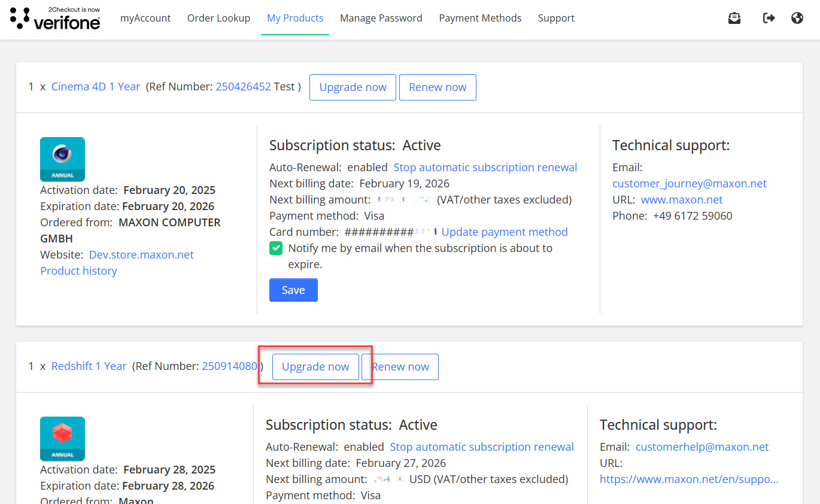Click the Cinema 4D annual product icon
Image resolution: width=820 pixels, height=504 pixels.
62,159
